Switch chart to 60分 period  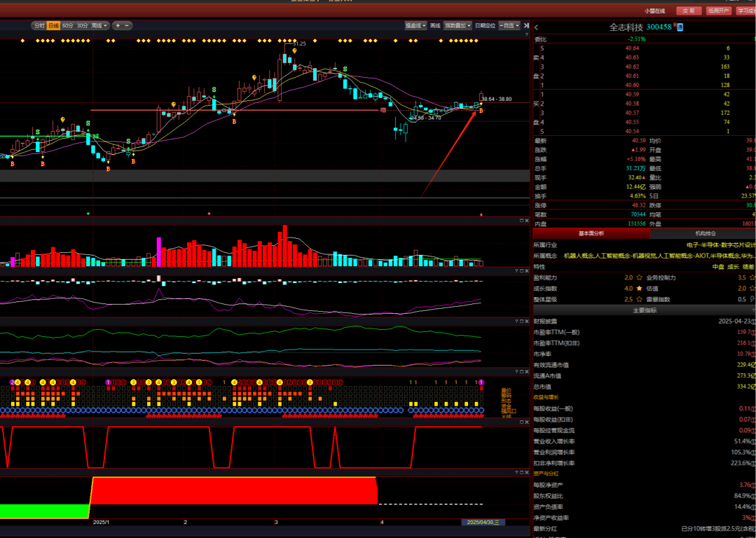68,25
